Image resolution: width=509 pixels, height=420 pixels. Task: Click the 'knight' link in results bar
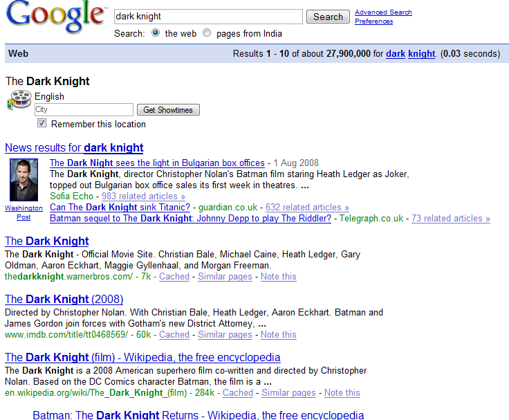pos(421,53)
